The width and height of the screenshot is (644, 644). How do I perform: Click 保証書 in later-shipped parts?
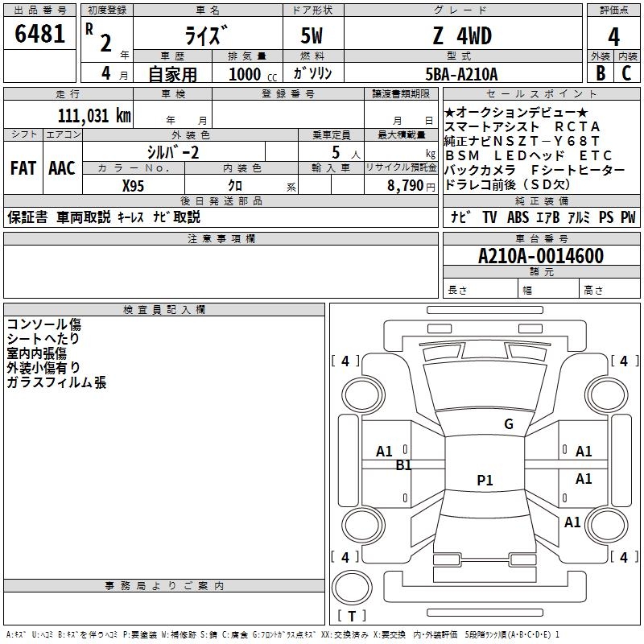coord(27,217)
